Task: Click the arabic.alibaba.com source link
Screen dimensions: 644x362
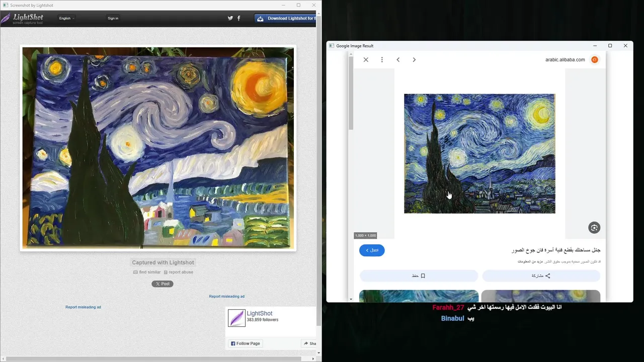Action: [565, 60]
